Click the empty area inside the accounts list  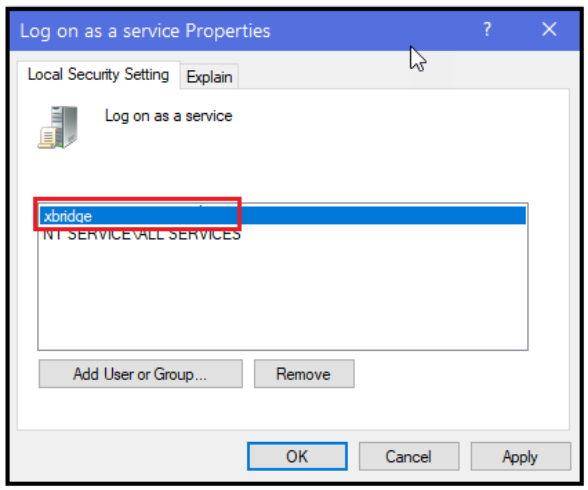[283, 296]
